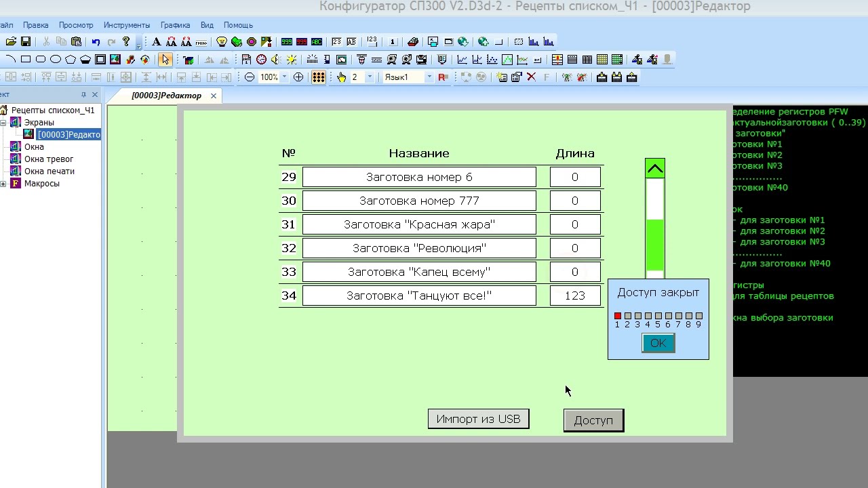Zoom out with the minus magnifier icon
The image size is (868, 488).
pyautogui.click(x=250, y=77)
